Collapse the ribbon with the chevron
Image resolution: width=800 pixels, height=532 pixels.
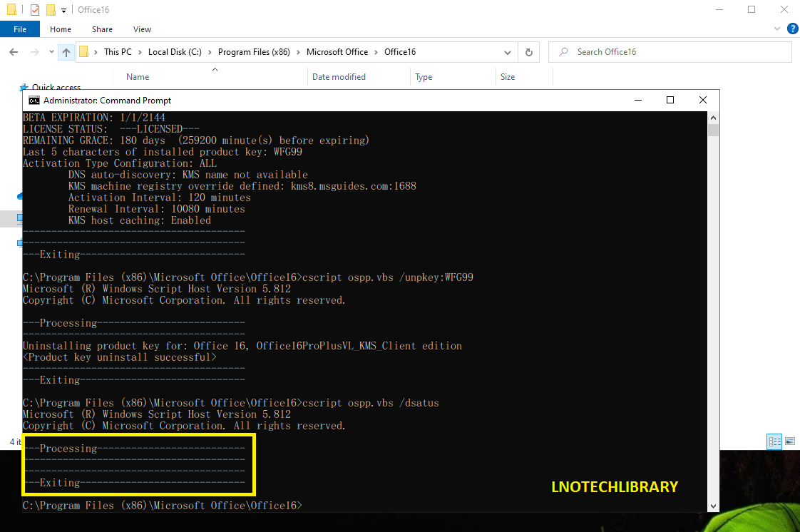(x=777, y=29)
